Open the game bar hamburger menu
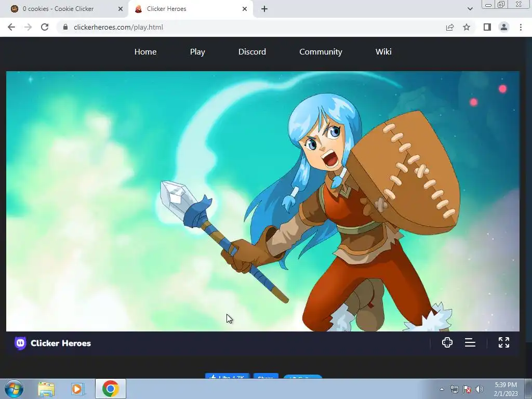This screenshot has width=532, height=399. tap(470, 343)
